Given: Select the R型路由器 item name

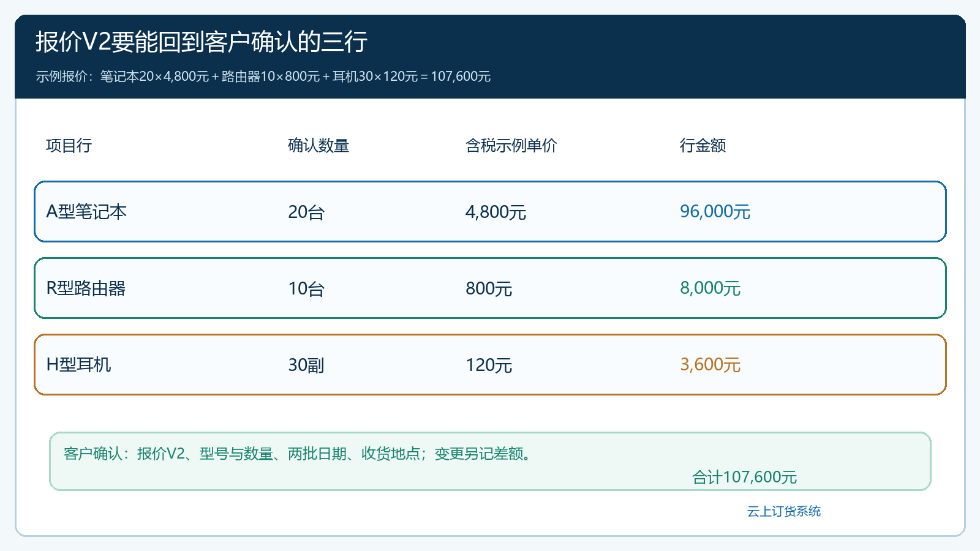Looking at the screenshot, I should 86,288.
